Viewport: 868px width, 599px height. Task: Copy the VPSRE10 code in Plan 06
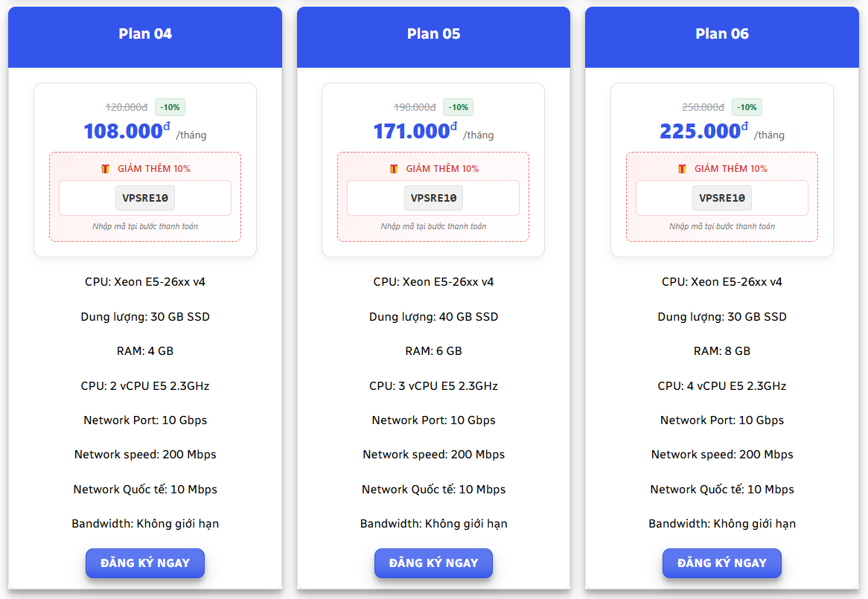(721, 198)
